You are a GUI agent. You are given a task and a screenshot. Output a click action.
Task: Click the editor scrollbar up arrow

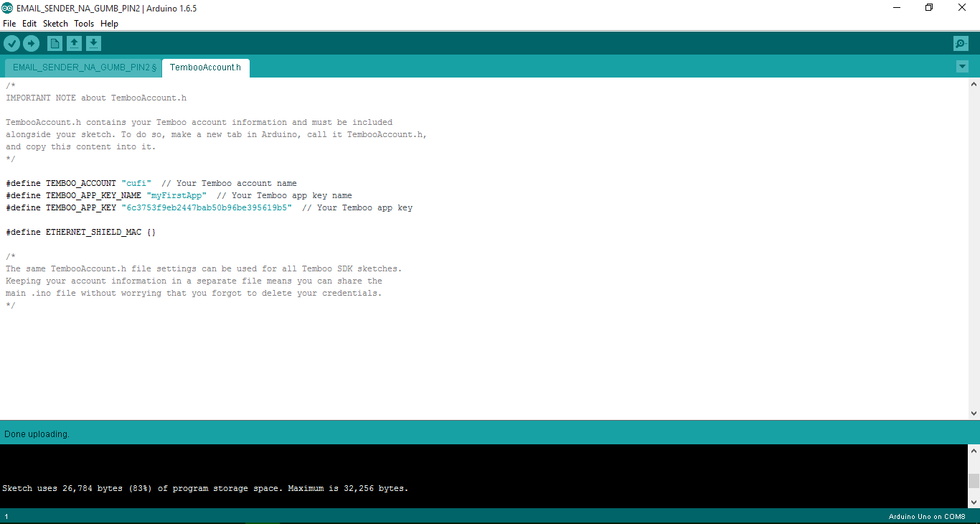pos(974,83)
